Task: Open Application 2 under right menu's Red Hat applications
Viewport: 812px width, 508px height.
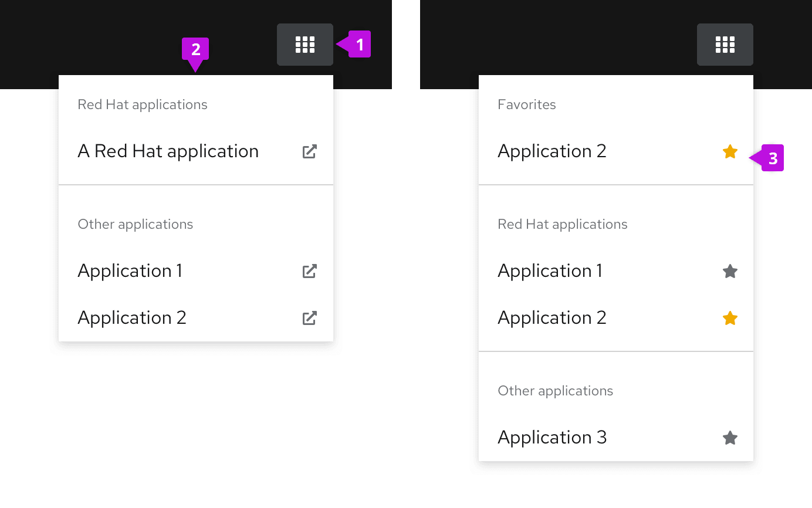Action: pyautogui.click(x=552, y=318)
